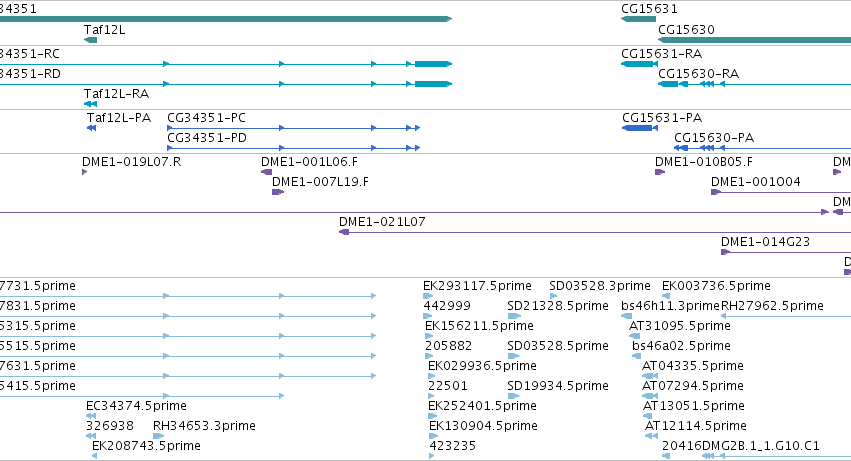Click the DME1-010B05.F feature marker
Viewport: 851px width, 461px height.
tap(660, 172)
